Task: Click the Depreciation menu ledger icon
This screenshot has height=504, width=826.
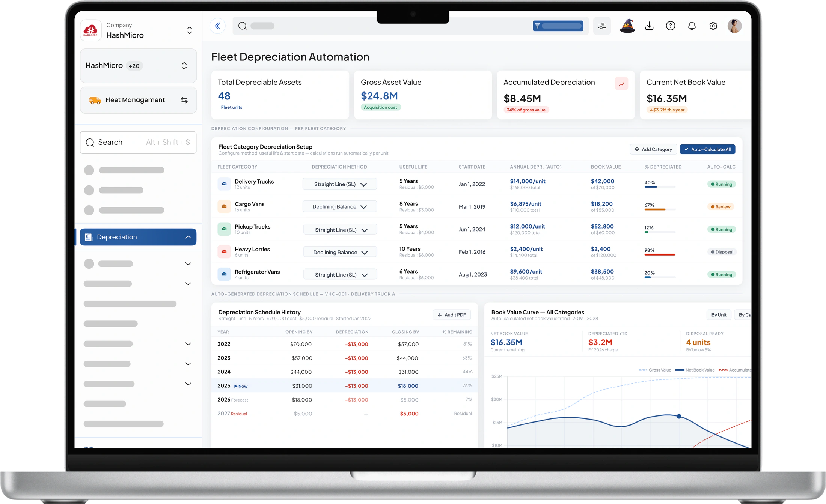Action: (x=89, y=237)
